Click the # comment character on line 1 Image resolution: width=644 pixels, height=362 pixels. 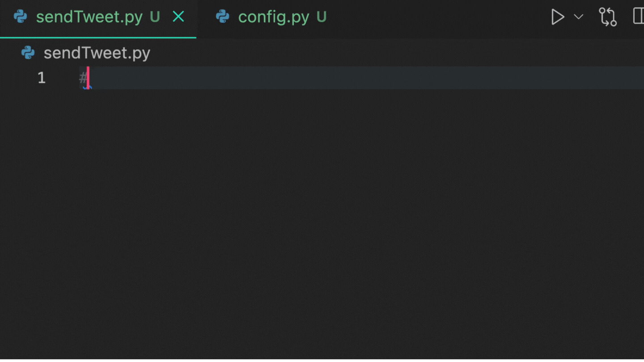click(83, 78)
